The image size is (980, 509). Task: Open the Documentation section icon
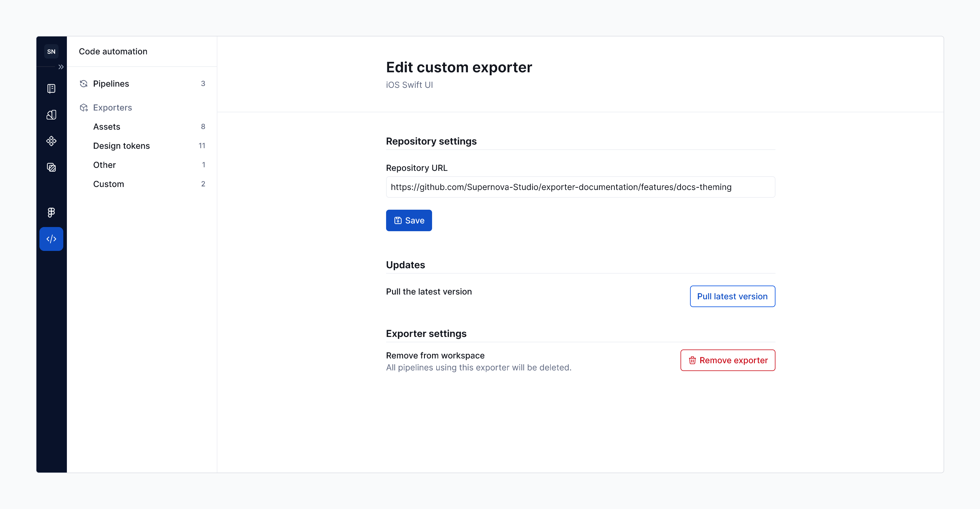pyautogui.click(x=51, y=88)
